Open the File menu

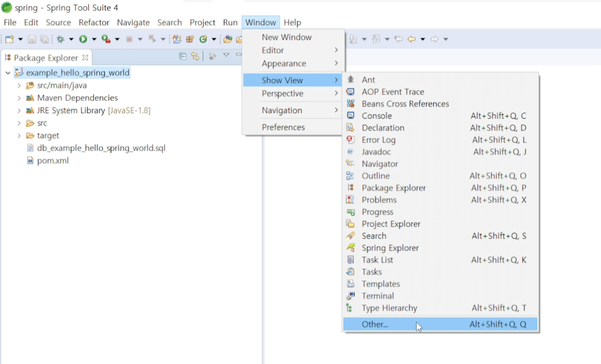coord(10,22)
